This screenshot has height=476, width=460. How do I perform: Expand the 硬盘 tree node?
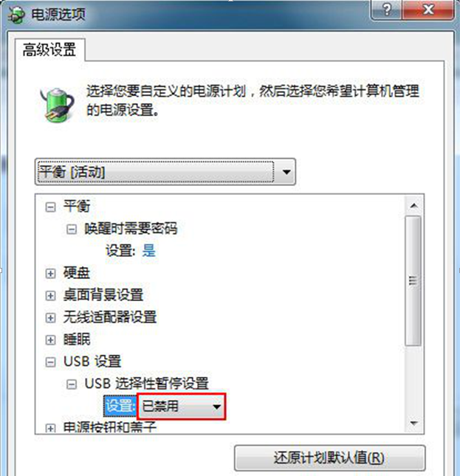click(50, 274)
